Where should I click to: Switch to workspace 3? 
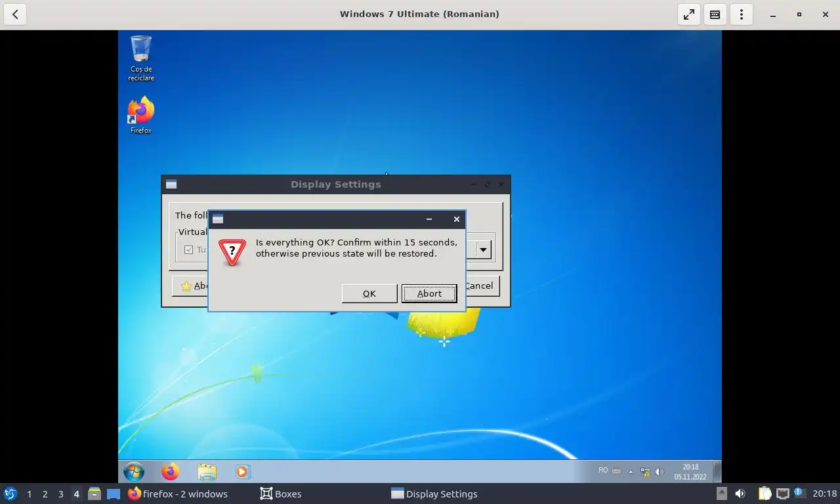click(x=60, y=494)
